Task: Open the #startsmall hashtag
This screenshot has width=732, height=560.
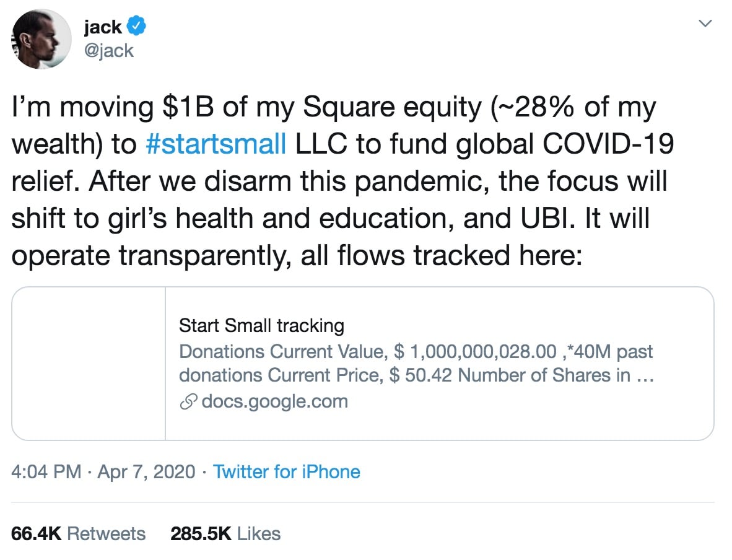Action: (216, 144)
